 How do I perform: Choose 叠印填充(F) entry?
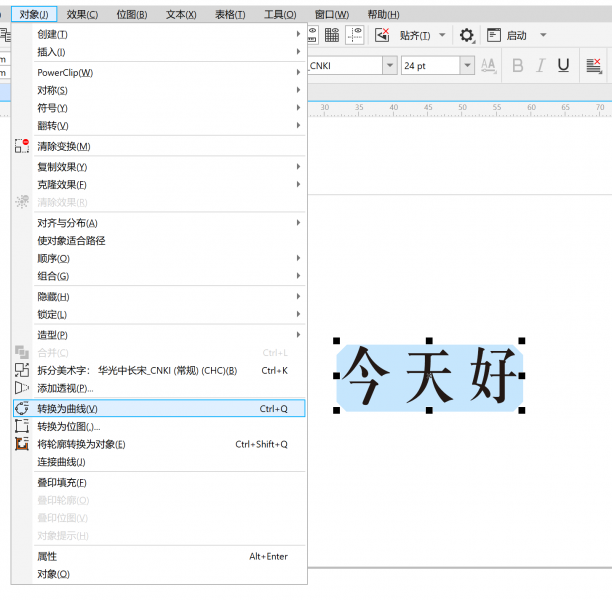click(169, 482)
